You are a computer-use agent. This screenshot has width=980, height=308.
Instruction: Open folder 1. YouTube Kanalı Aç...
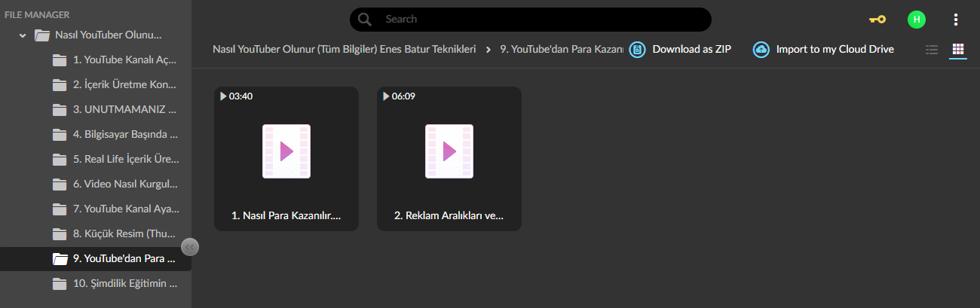[x=124, y=60]
